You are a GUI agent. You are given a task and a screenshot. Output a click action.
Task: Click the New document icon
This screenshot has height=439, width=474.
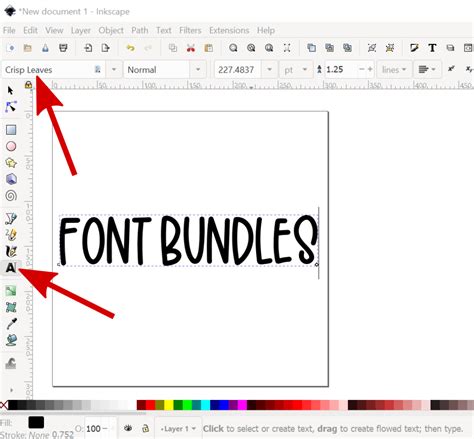tap(11, 48)
